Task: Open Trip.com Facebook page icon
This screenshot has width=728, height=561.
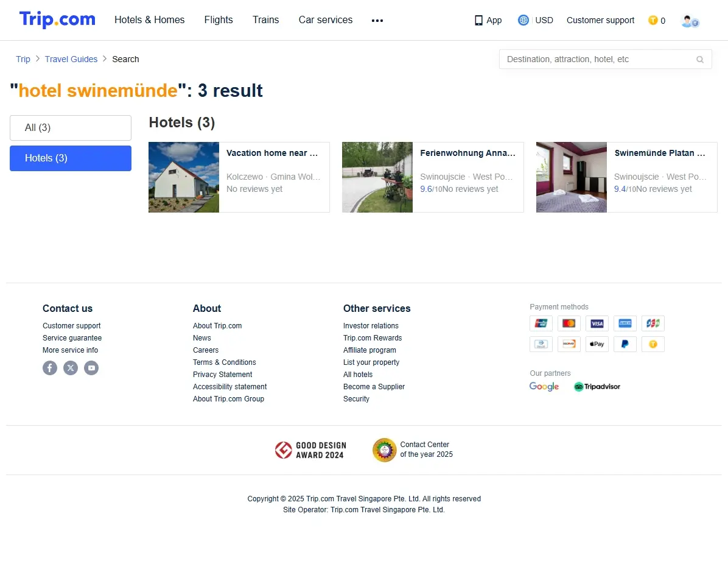Action: point(50,368)
